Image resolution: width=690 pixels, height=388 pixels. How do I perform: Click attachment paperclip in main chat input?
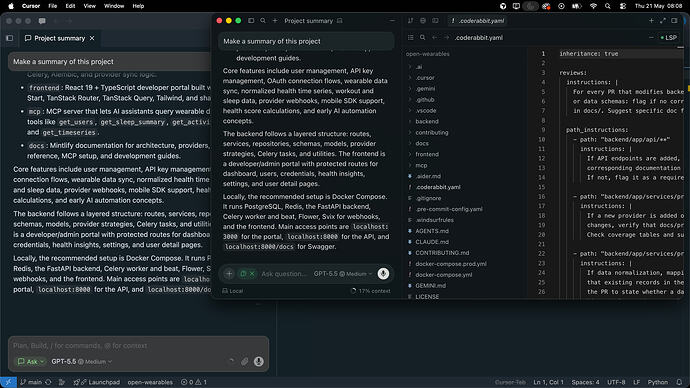[245, 362]
